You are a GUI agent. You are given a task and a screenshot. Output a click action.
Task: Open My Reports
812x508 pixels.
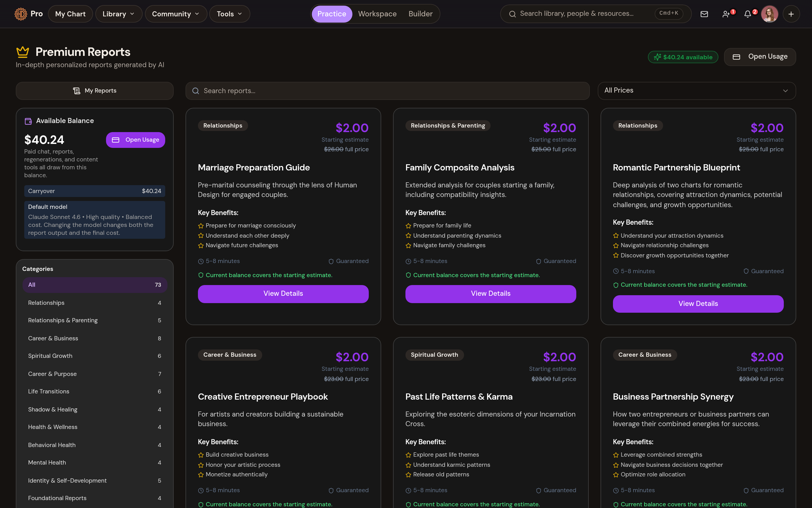coord(95,91)
